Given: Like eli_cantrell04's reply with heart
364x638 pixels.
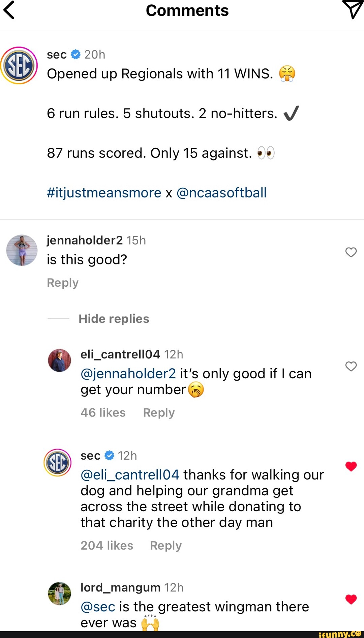Looking at the screenshot, I should (351, 366).
